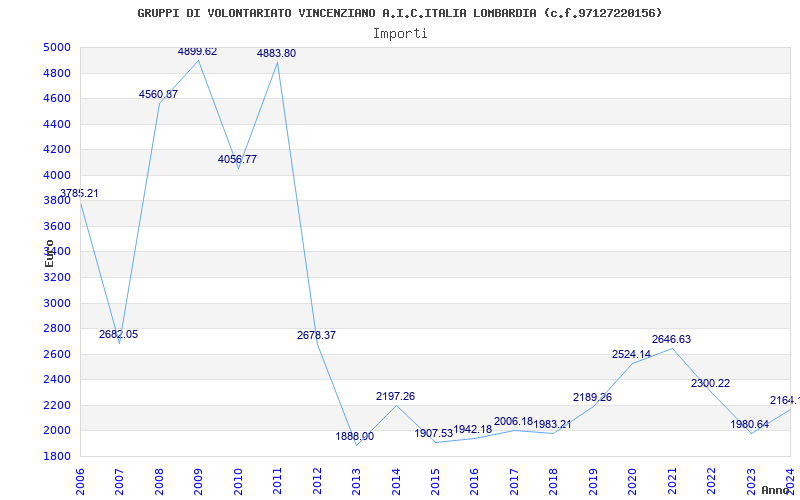Select the 2197.26 data label
Screen dimensions: 800x500
pos(395,396)
